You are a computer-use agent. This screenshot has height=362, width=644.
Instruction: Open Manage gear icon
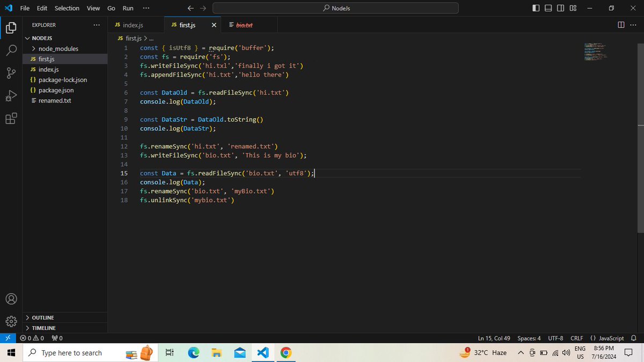point(11,321)
